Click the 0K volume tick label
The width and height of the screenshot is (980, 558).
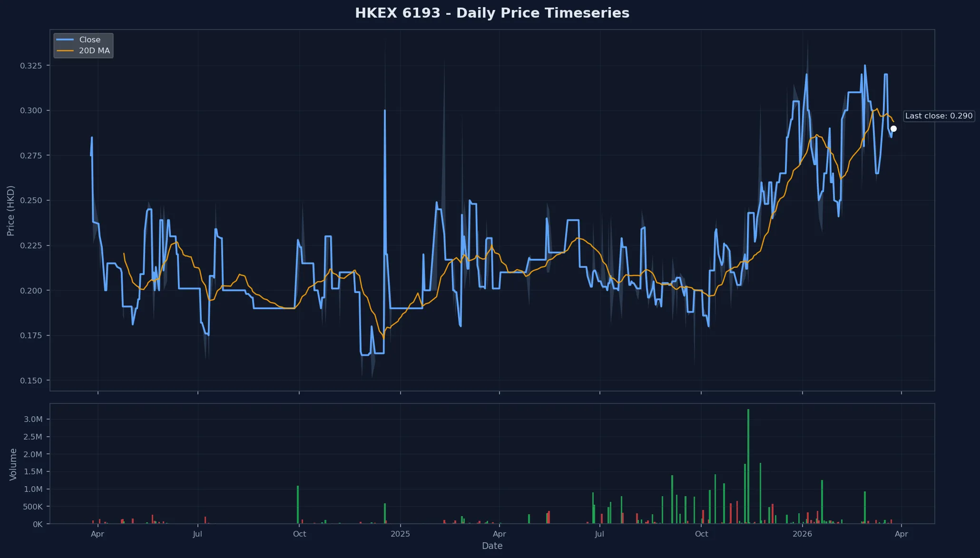coord(37,523)
